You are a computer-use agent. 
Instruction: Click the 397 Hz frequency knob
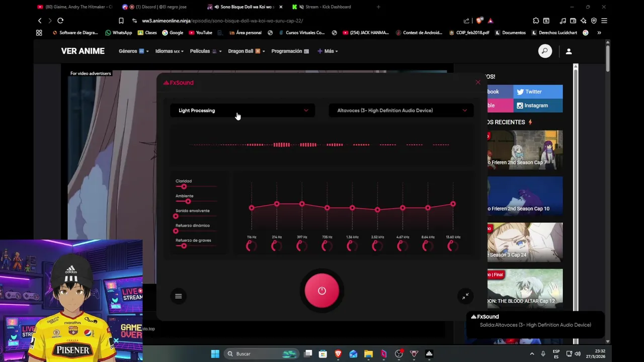click(301, 246)
